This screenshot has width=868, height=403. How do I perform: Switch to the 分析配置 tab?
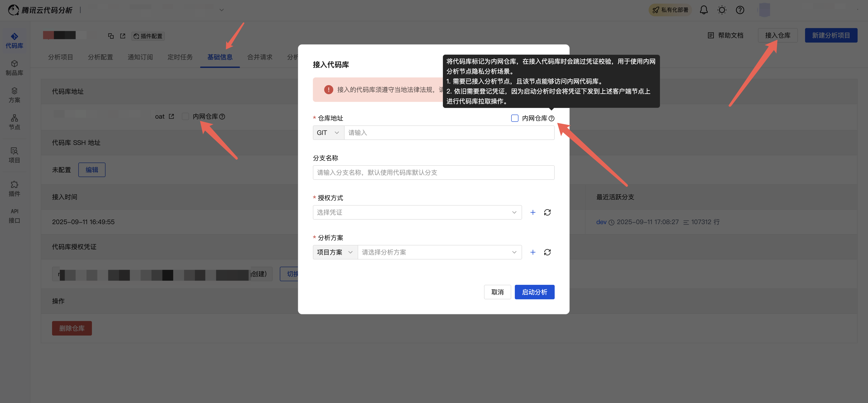(101, 57)
